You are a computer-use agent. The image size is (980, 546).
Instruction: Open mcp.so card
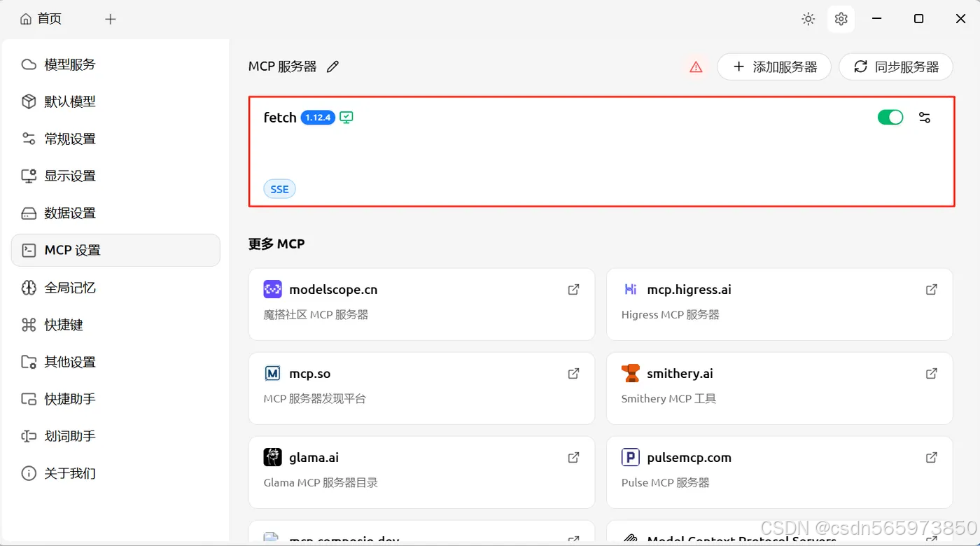[x=421, y=388]
